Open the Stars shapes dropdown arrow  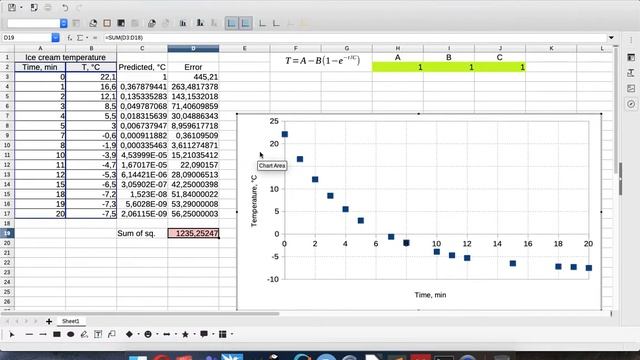[194, 334]
